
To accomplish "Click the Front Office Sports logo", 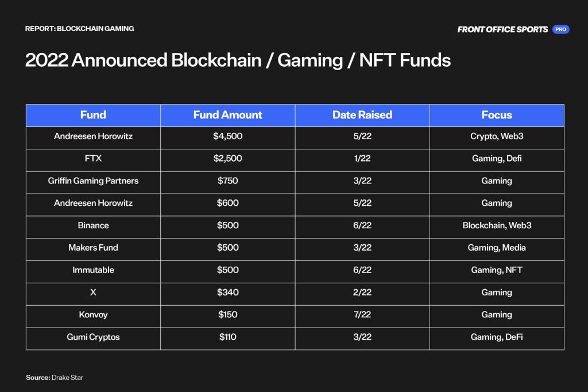I will click(x=502, y=29).
